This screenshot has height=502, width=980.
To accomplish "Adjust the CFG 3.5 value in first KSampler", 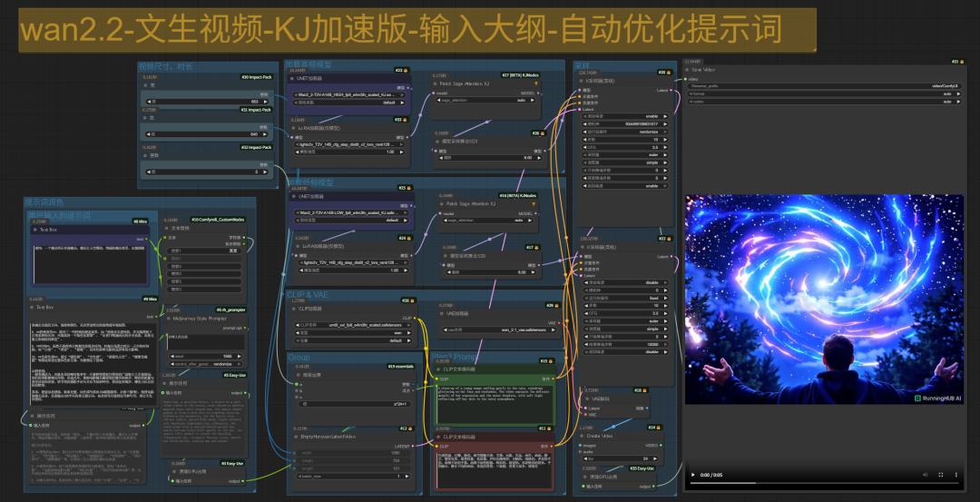I will [x=625, y=147].
